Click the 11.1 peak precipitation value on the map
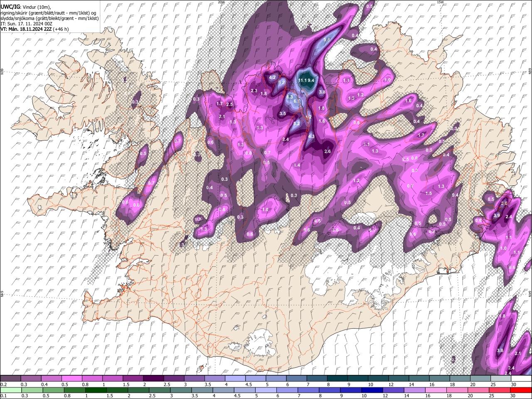 [x=302, y=80]
